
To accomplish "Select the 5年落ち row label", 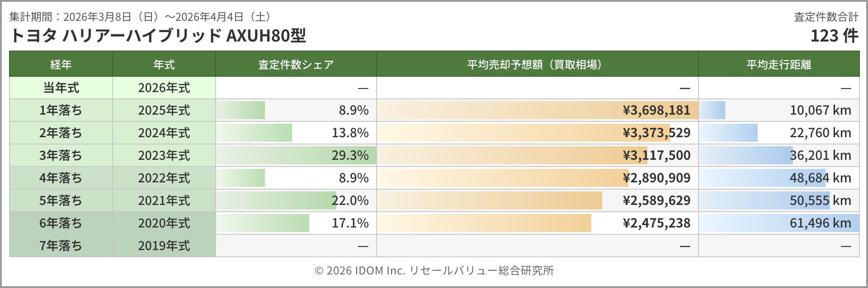I will 61,200.
